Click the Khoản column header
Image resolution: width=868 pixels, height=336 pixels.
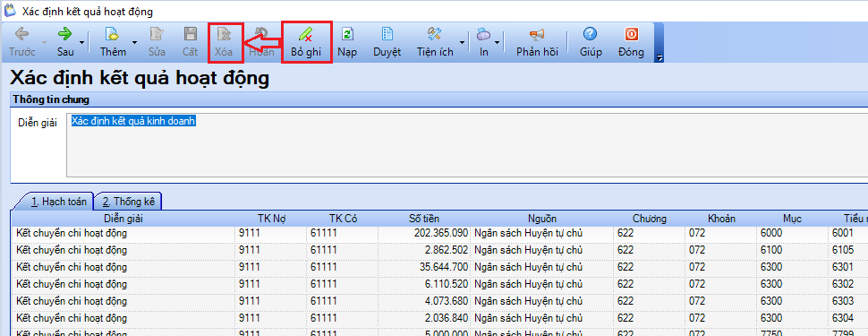pyautogui.click(x=721, y=219)
